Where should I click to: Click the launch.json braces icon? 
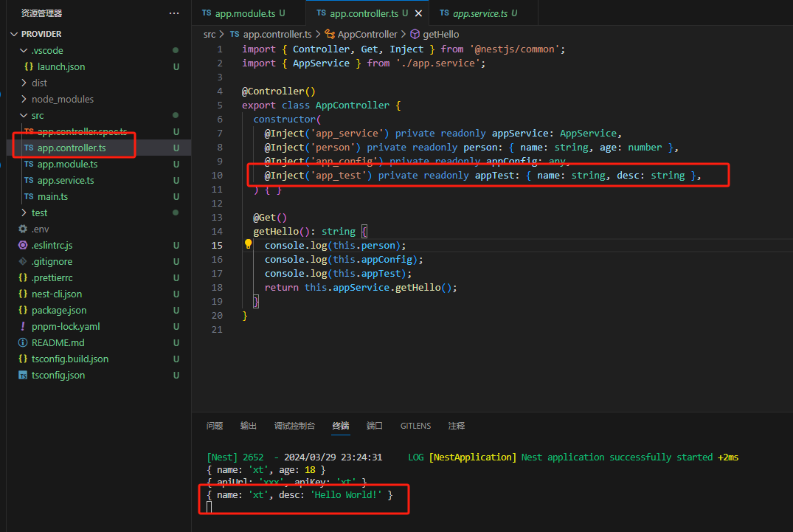tap(29, 66)
